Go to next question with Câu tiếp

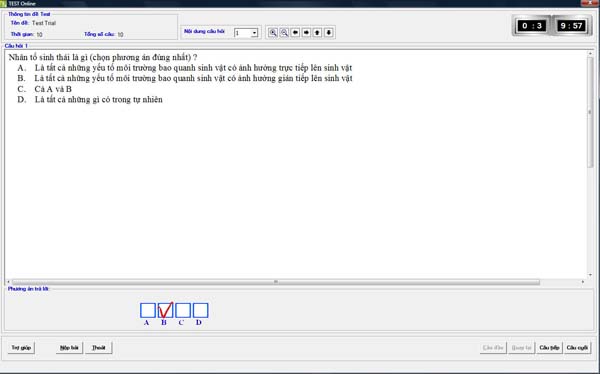(x=549, y=348)
